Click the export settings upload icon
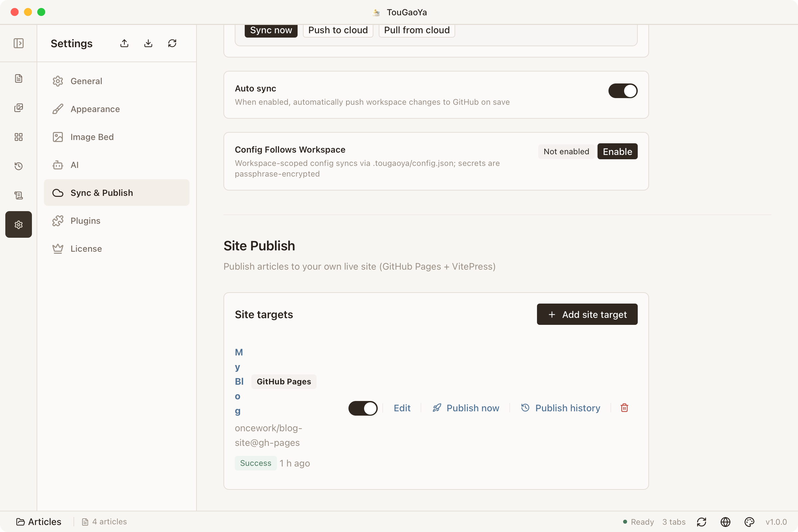The image size is (798, 532). 124,43
